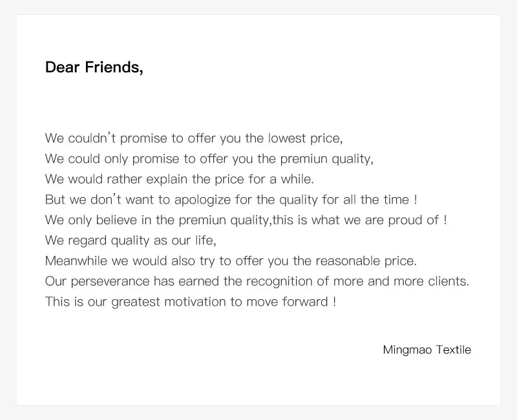Click the line starting 'We couldn't promise'
This screenshot has width=517, height=420.
[x=193, y=138]
